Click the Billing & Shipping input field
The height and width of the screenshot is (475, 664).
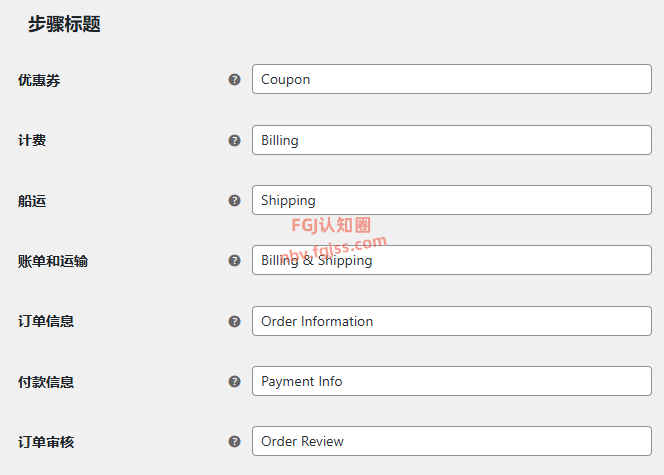(451, 260)
